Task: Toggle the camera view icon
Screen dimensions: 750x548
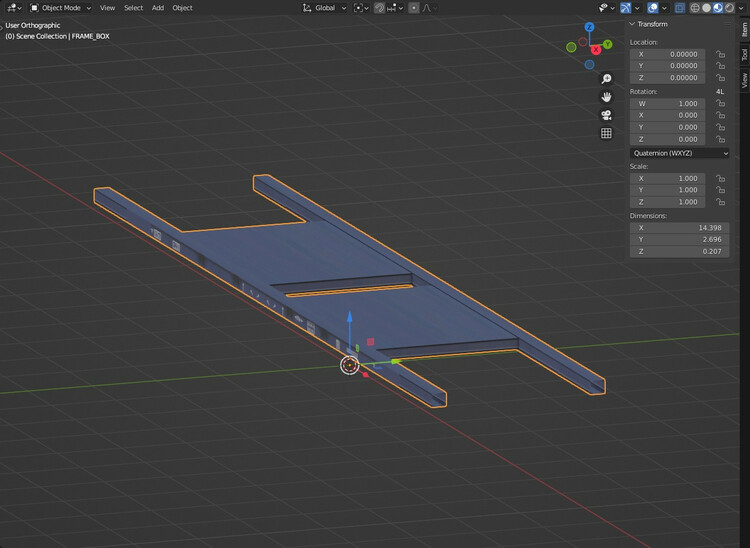Action: 606,115
